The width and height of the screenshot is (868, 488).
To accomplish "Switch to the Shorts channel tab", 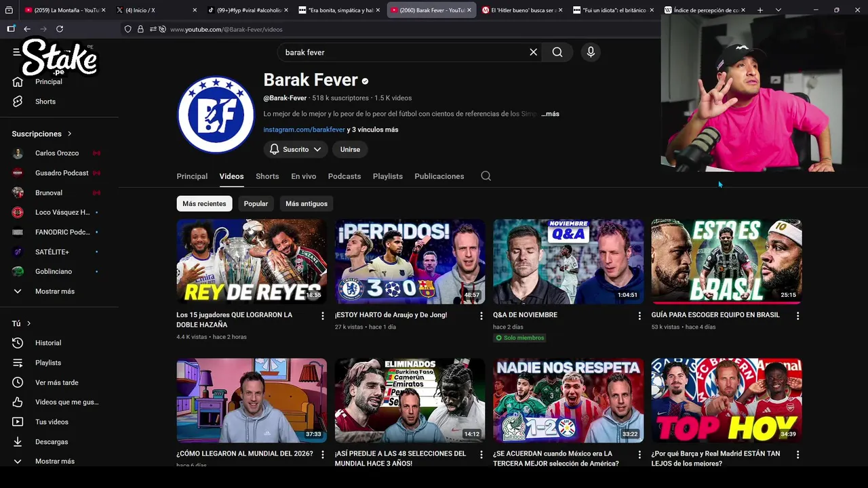I will pyautogui.click(x=267, y=176).
